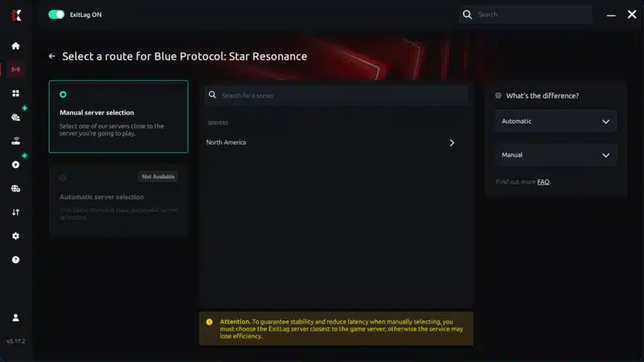Click the info icon beside What's the difference
The image size is (644, 362).
(498, 96)
